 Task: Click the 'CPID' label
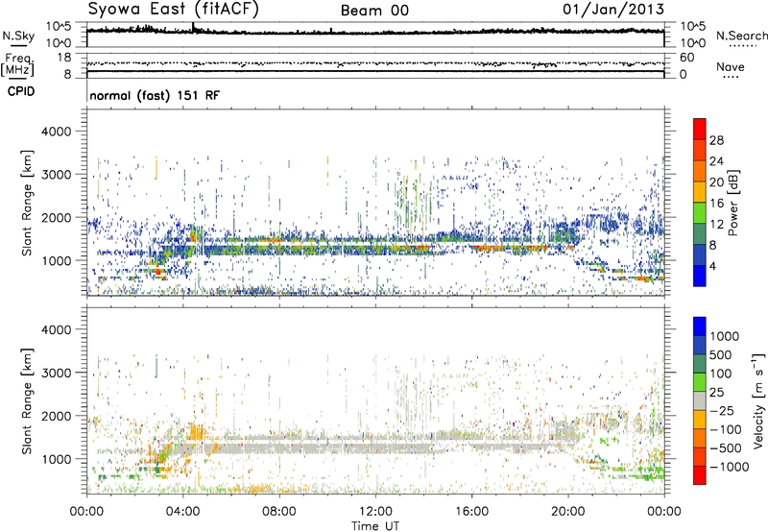[21, 91]
